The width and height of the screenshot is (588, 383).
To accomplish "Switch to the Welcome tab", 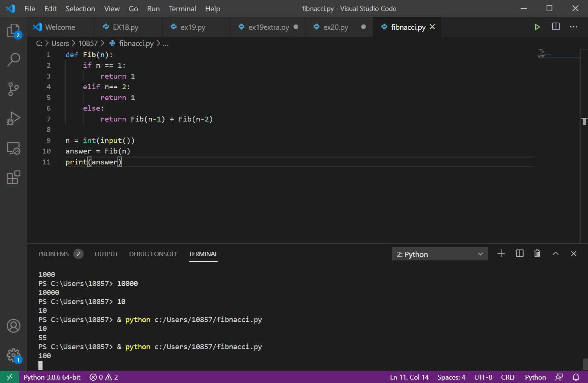I will 60,27.
